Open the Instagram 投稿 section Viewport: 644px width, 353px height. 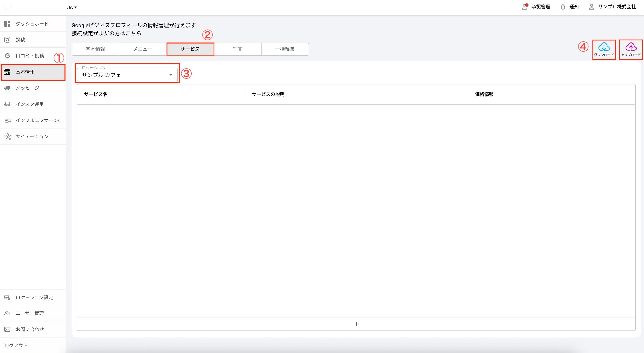point(20,40)
